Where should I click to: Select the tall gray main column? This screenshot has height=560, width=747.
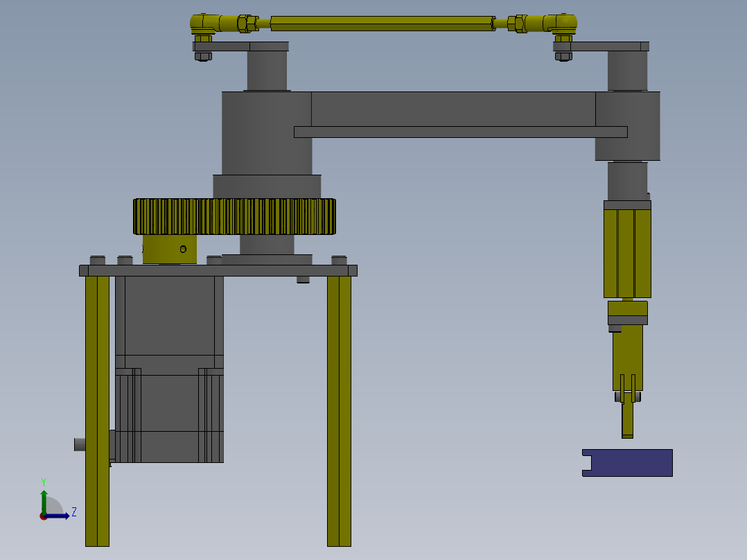tap(267, 133)
